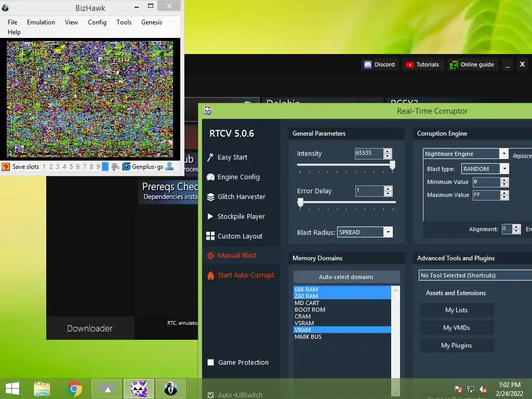The image size is (532, 399).
Task: Select M68K BUS in Memory Domains
Action: pyautogui.click(x=342, y=337)
